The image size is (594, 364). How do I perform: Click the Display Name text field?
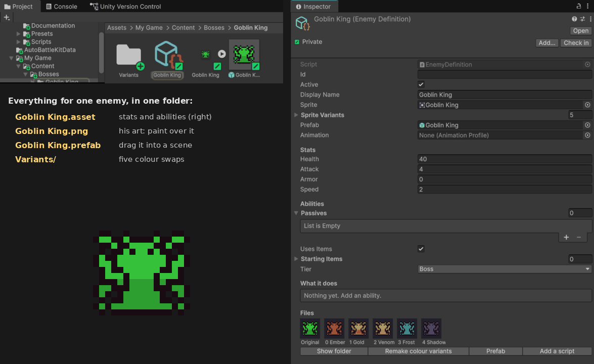504,95
